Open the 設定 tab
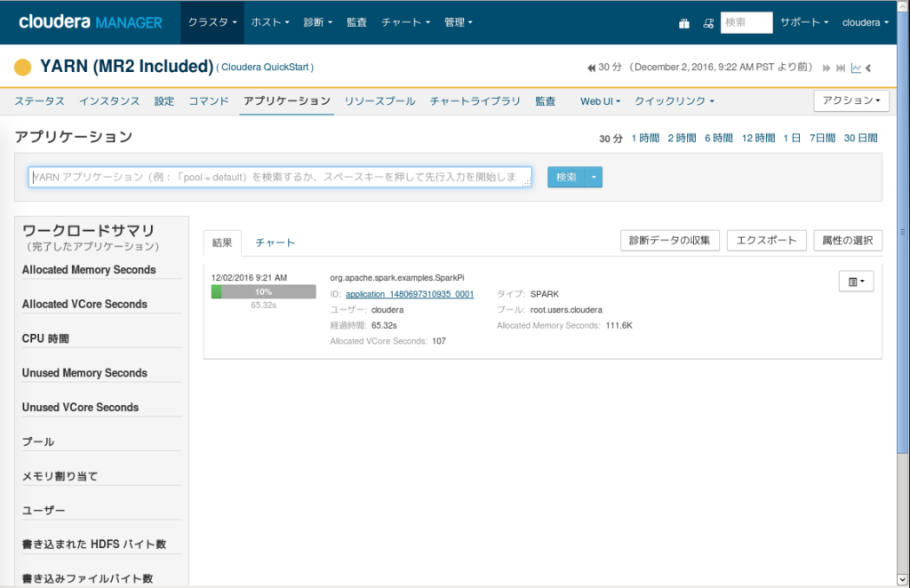The height and width of the screenshot is (588, 910). point(164,101)
